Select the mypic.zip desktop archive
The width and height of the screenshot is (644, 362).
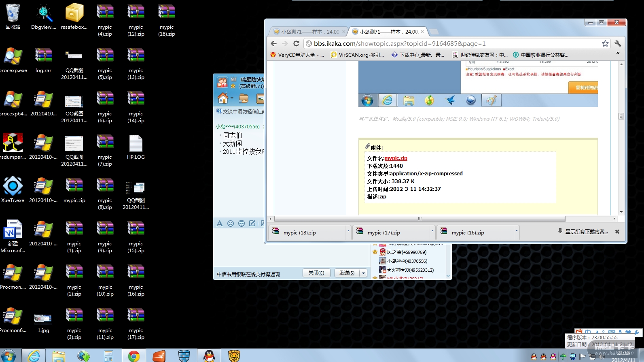coord(74,190)
